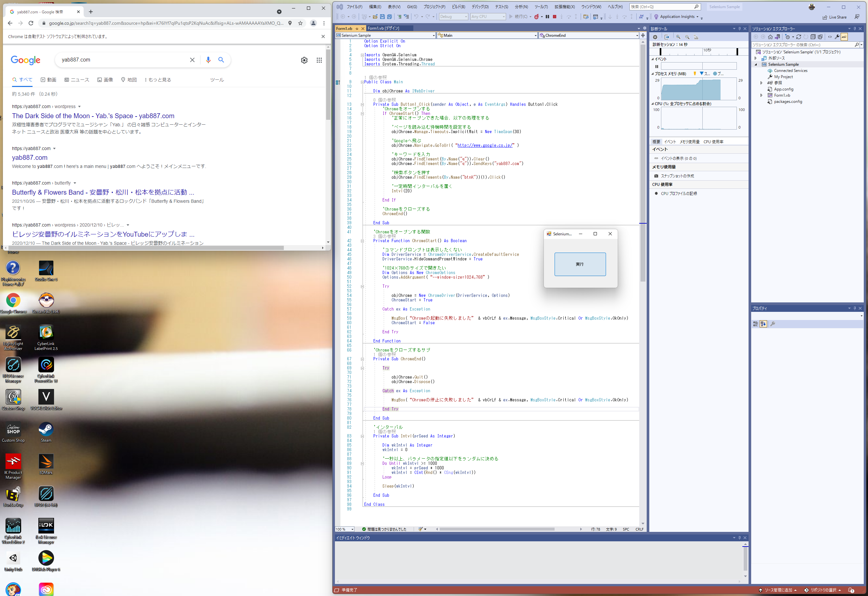Open Steam from the desktop
868x596 pixels.
[x=46, y=433]
